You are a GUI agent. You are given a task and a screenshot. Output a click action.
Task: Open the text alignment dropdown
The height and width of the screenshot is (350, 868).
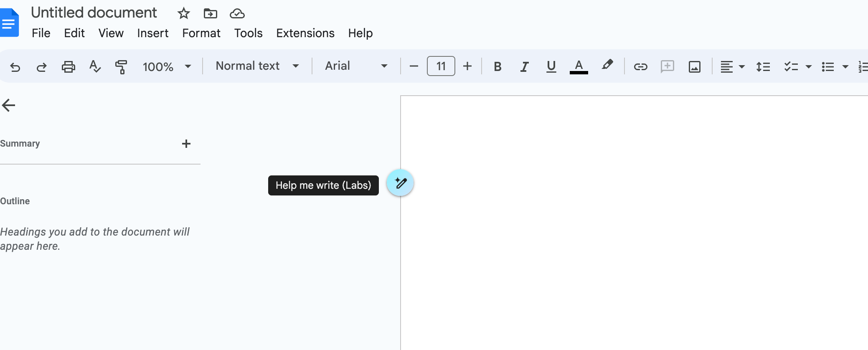click(732, 66)
